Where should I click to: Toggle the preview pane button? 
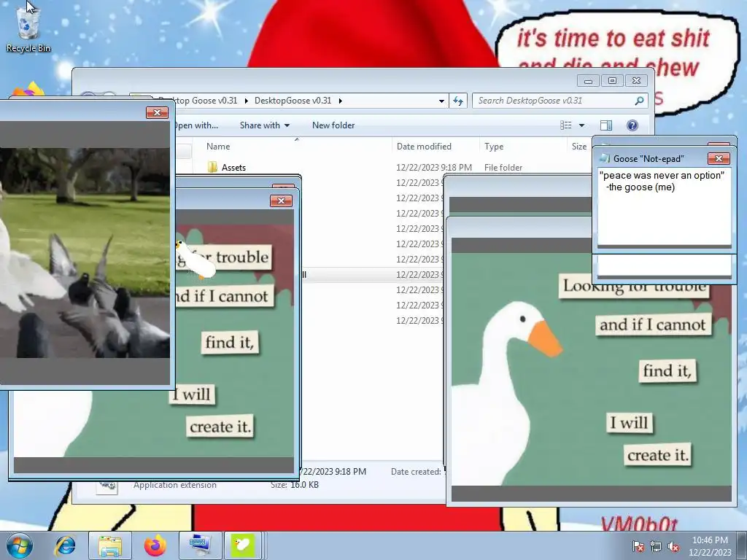pyautogui.click(x=606, y=125)
